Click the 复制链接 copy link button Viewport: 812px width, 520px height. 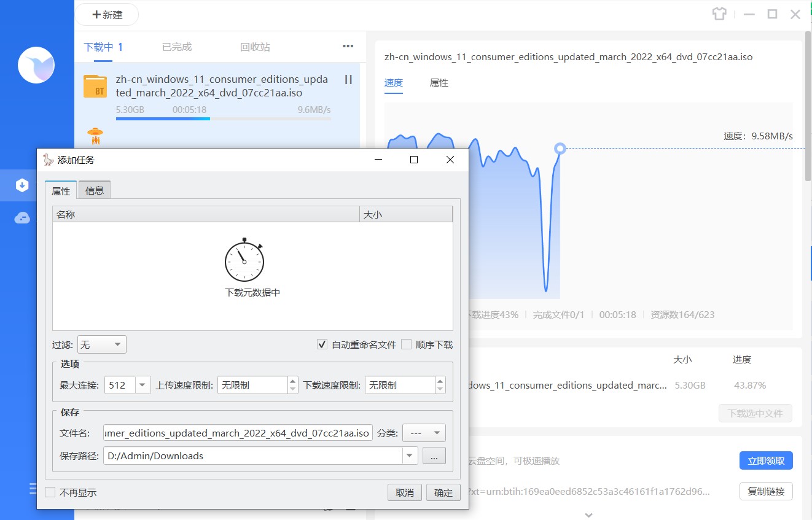[x=765, y=491]
